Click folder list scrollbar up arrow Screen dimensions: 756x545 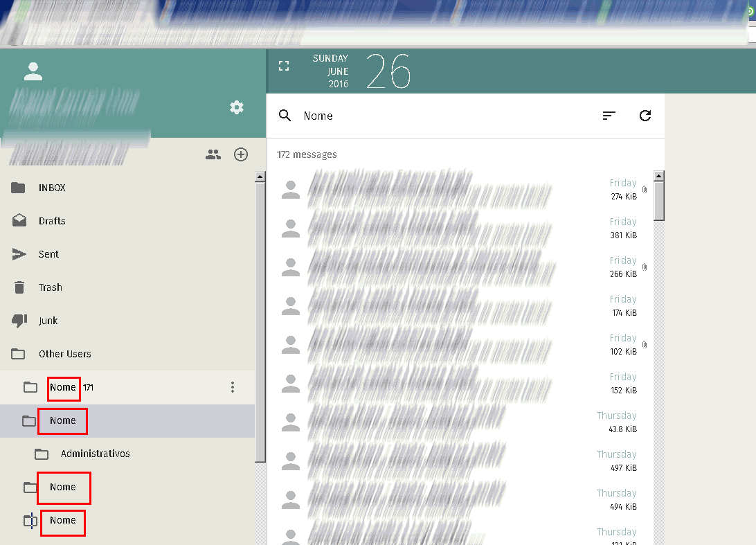(260, 177)
